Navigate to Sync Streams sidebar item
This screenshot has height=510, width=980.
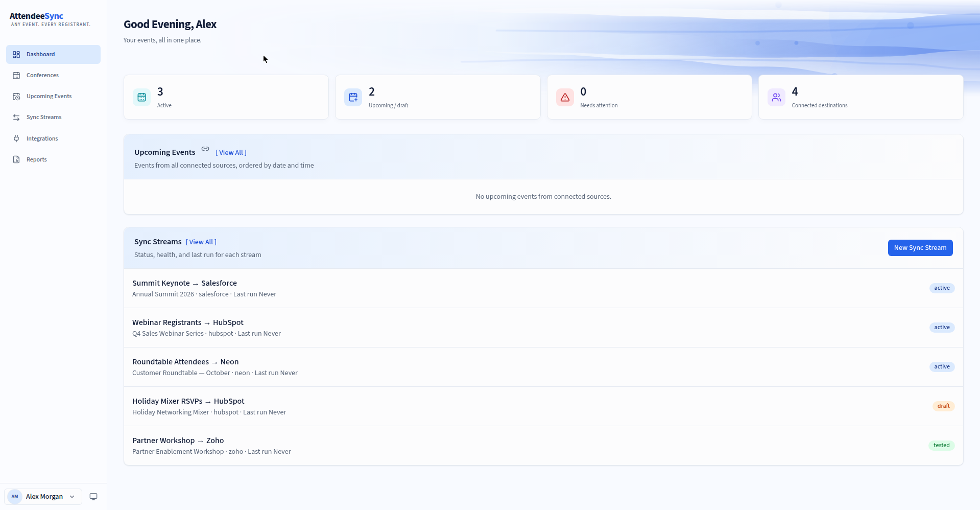tap(53, 117)
